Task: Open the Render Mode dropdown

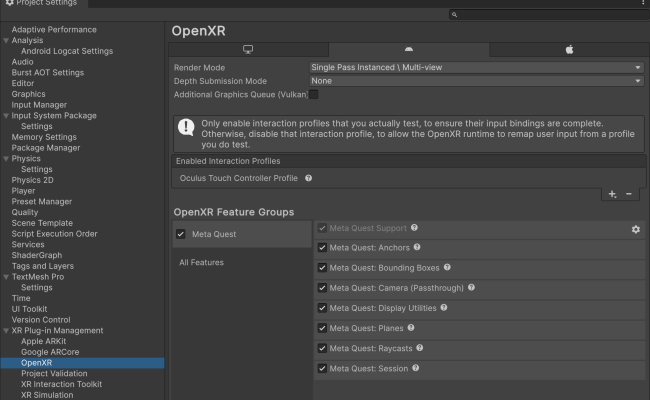Action: (476, 67)
